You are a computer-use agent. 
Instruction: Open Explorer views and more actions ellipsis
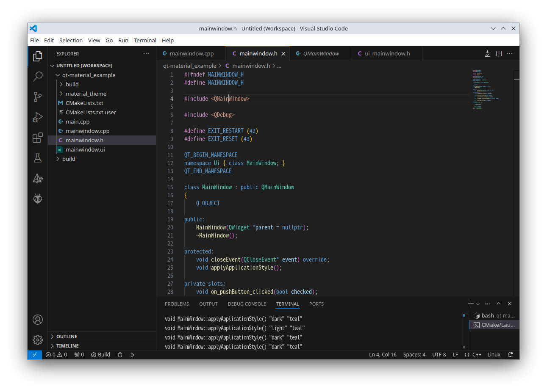tap(146, 54)
